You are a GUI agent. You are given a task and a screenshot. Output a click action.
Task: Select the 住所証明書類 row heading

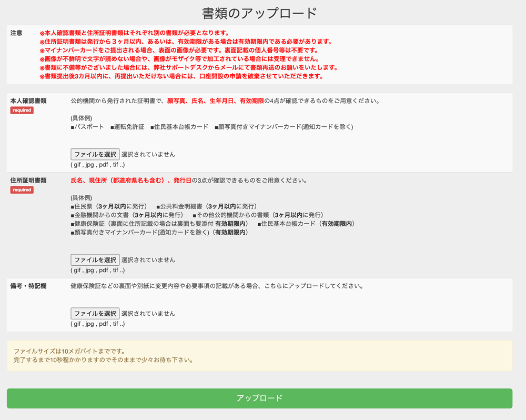(x=27, y=179)
